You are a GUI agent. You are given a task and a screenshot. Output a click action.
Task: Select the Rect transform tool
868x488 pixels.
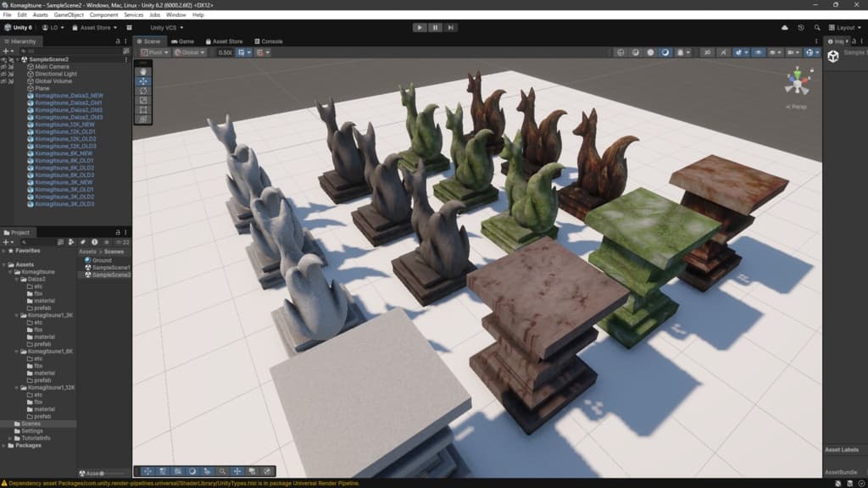pos(143,109)
